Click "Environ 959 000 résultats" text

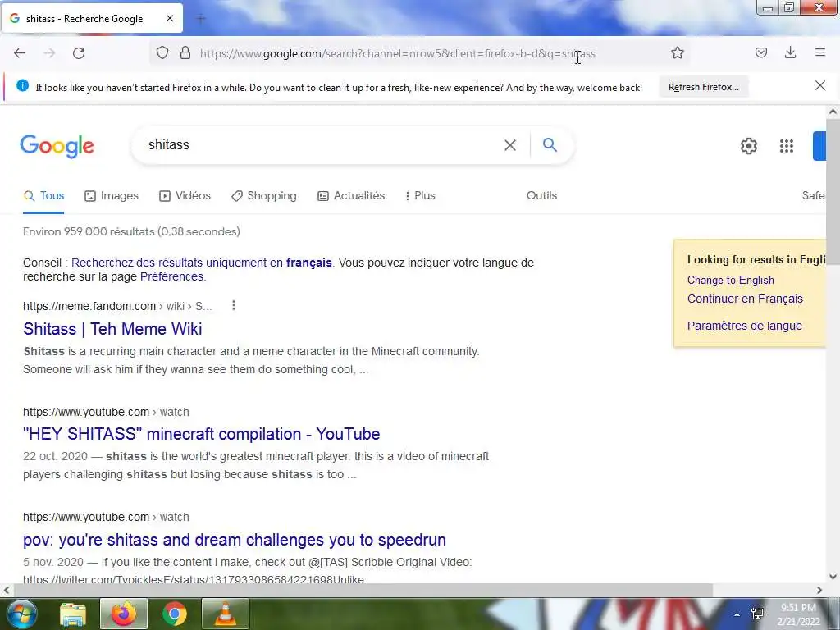click(x=89, y=231)
